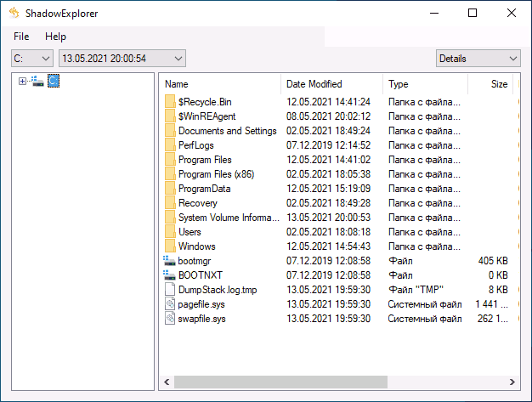Select the $WinREAgent name text
532x402 pixels.
pyautogui.click(x=207, y=116)
